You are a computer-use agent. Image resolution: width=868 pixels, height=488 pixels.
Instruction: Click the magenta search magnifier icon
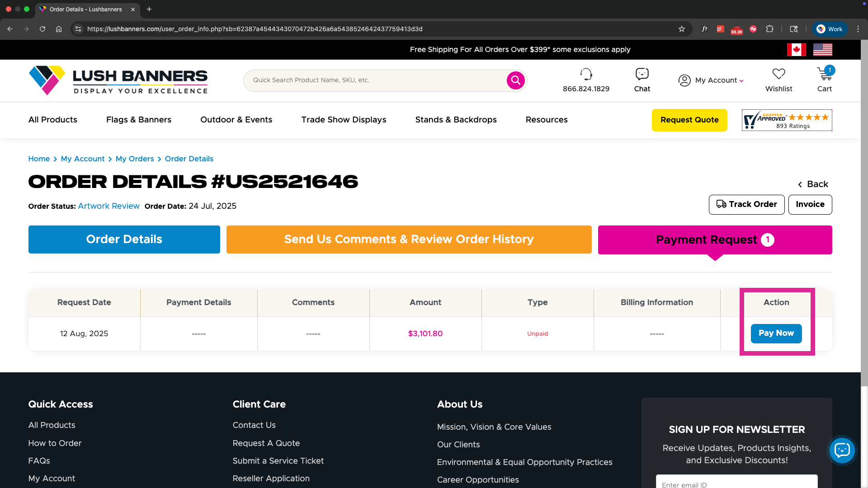515,80
